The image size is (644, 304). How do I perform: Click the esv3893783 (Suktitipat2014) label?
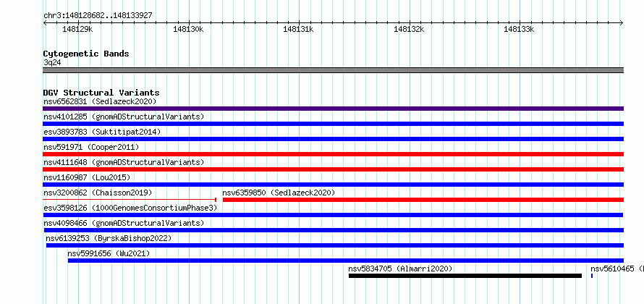pos(102,132)
